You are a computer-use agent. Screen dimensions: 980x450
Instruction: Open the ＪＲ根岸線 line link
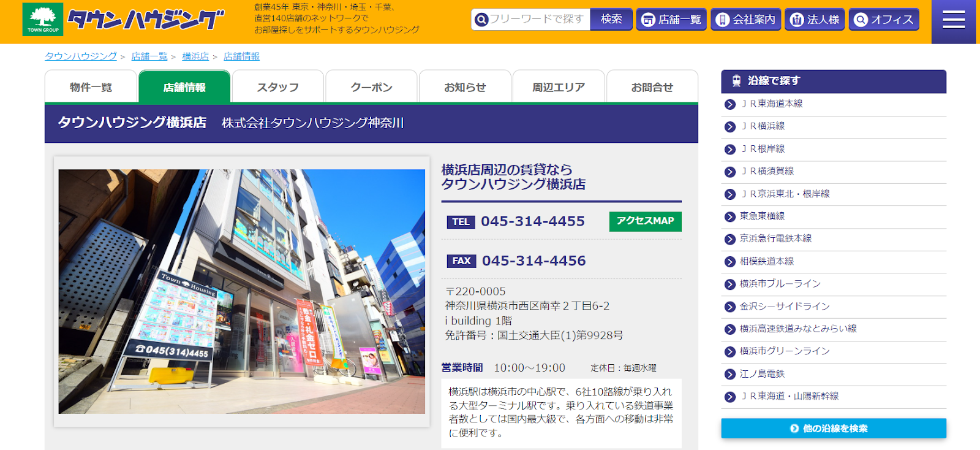[x=763, y=149]
